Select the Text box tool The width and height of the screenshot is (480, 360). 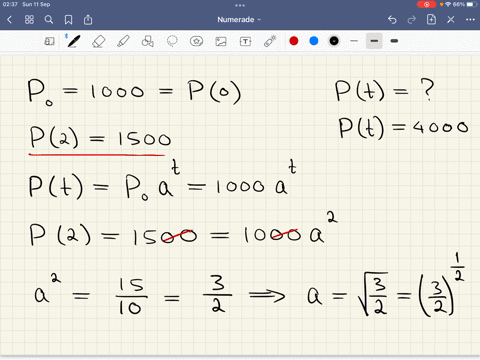click(245, 41)
